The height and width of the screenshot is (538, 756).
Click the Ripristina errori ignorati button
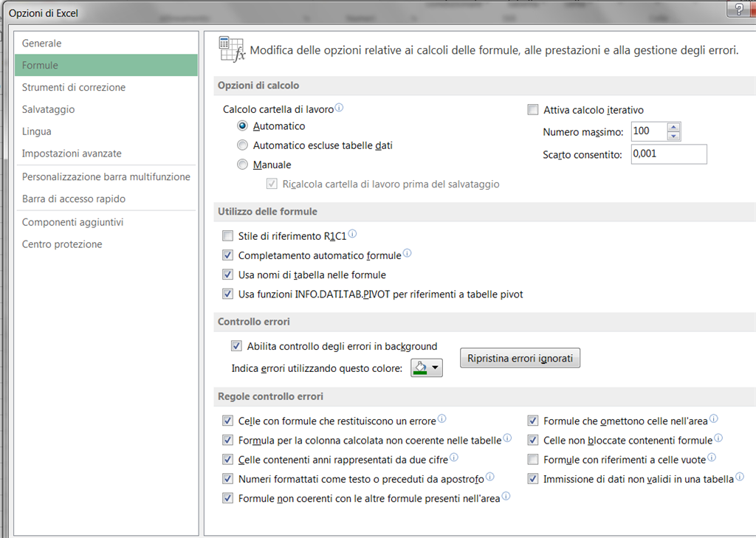(520, 358)
